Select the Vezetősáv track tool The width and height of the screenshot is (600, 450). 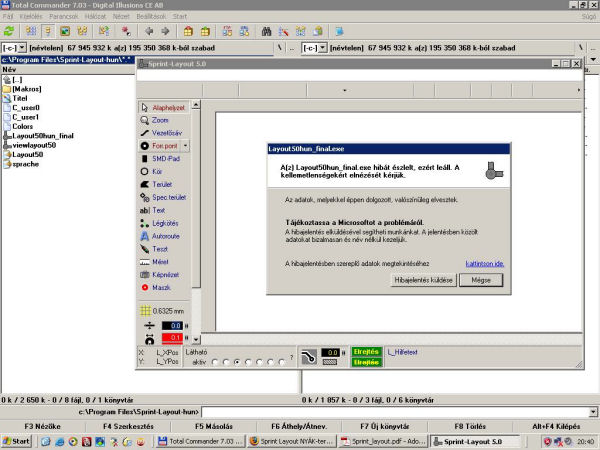163,133
